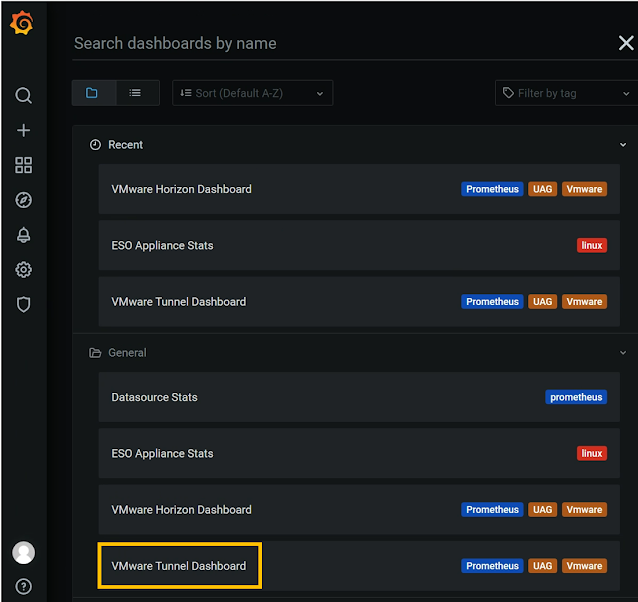
Task: Open Alerting bell icon
Action: click(23, 235)
